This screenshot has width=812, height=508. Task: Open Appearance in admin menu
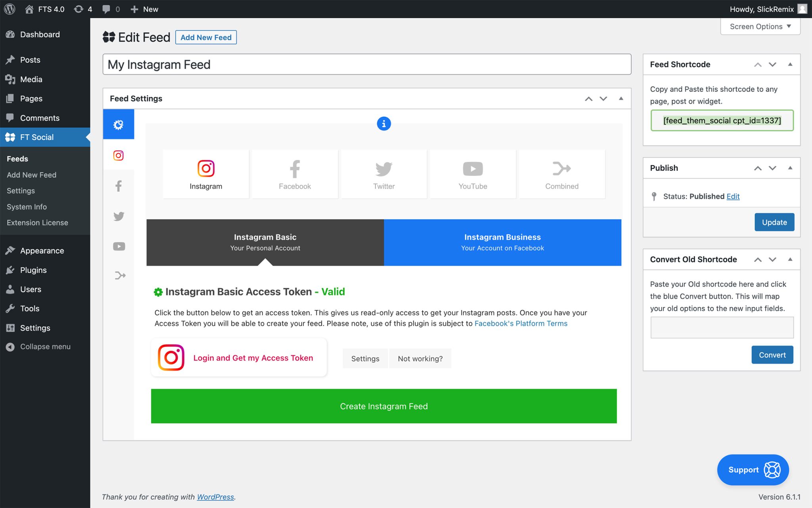point(45,251)
